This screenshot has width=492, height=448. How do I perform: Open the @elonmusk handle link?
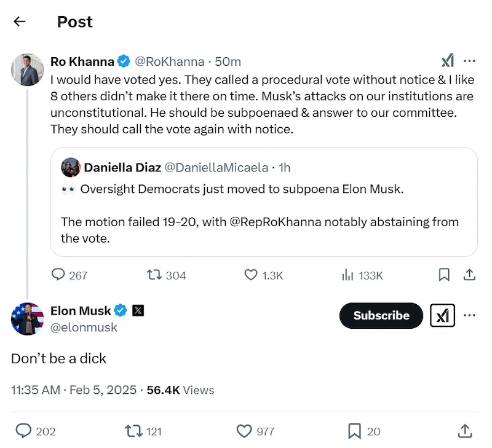tap(84, 328)
